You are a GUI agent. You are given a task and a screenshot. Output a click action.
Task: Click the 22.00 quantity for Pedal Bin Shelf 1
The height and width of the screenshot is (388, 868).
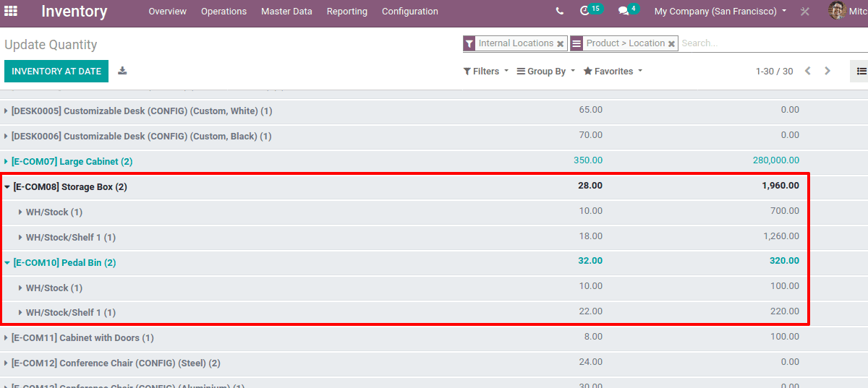tap(591, 311)
